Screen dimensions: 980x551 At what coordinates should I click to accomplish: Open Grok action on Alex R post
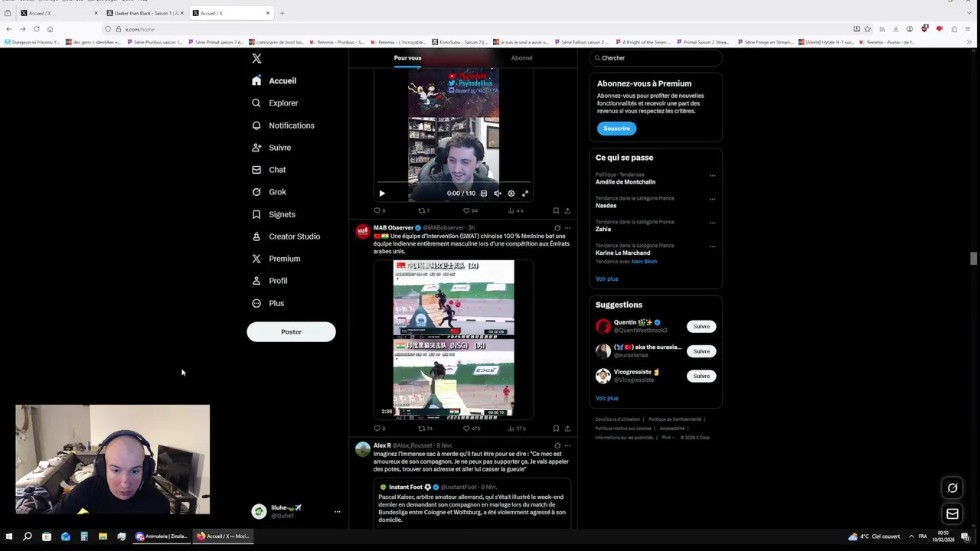[x=557, y=445]
